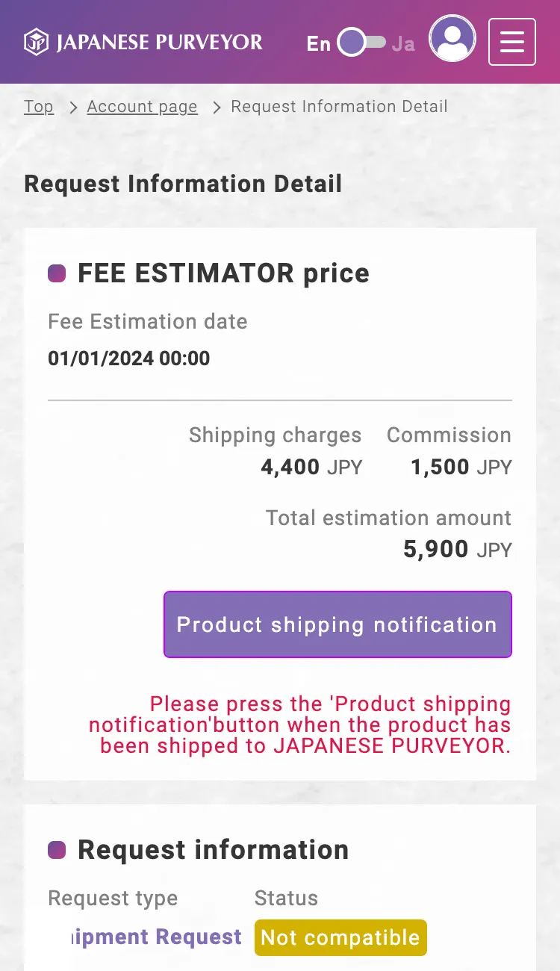Click the square bullet beside Request information
This screenshot has height=971, width=560.
click(x=57, y=850)
